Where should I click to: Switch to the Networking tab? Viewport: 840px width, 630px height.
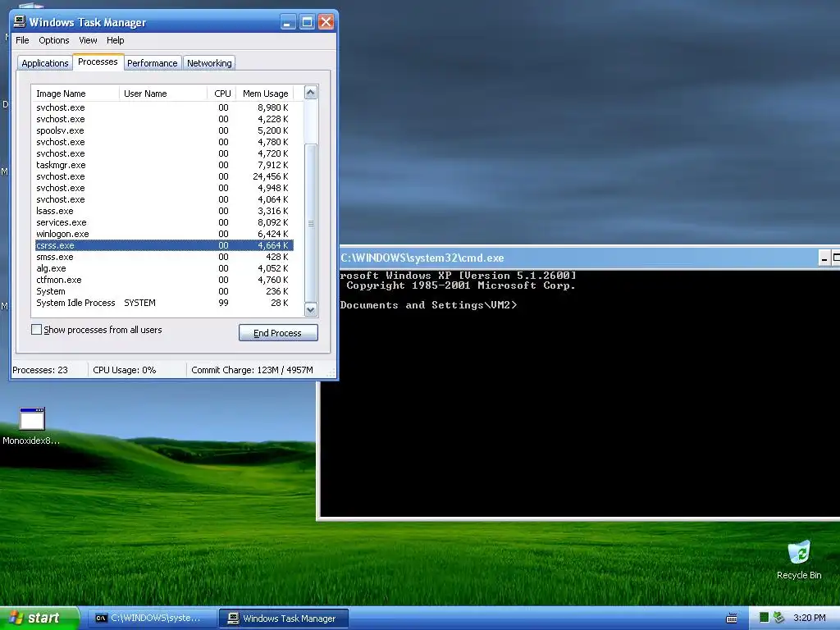point(209,63)
